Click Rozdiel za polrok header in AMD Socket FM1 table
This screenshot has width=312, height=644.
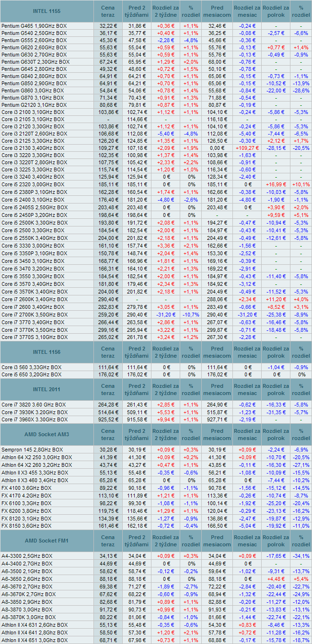click(276, 541)
